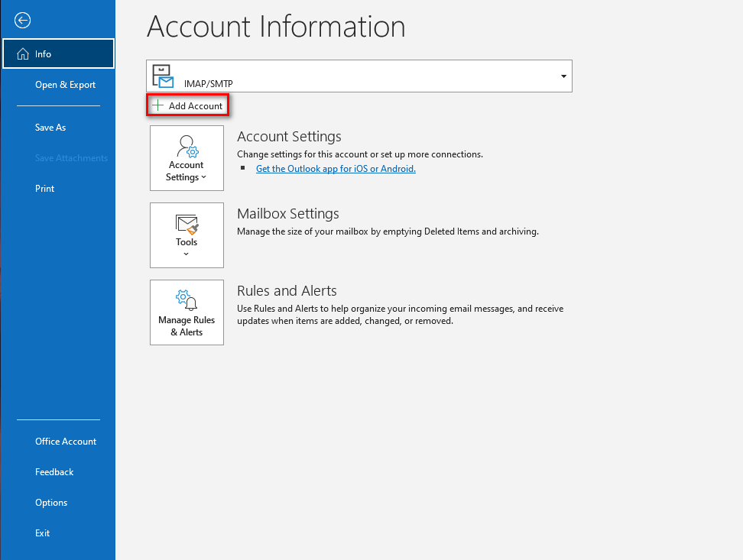Screen dimensions: 743x560
Task: Switch to the Open & Export section
Action: pos(65,84)
